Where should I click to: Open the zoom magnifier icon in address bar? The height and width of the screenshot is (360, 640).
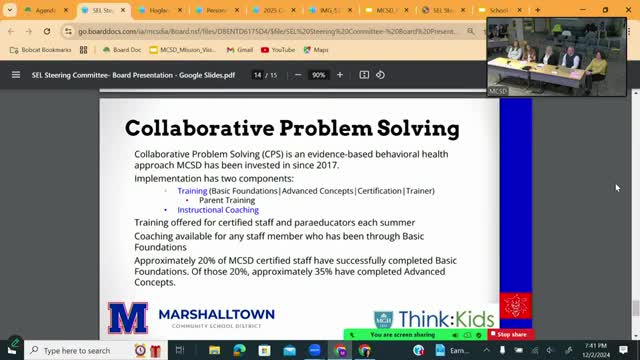coord(471,31)
